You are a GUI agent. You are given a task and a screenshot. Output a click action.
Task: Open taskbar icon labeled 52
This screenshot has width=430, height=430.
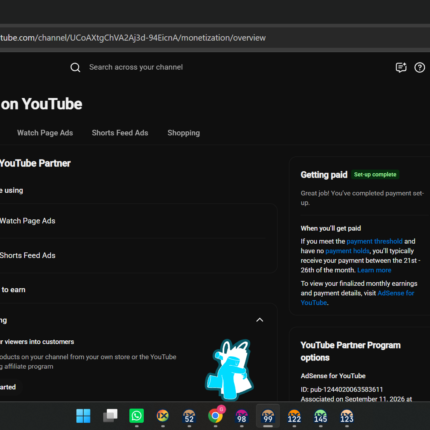coord(189,416)
